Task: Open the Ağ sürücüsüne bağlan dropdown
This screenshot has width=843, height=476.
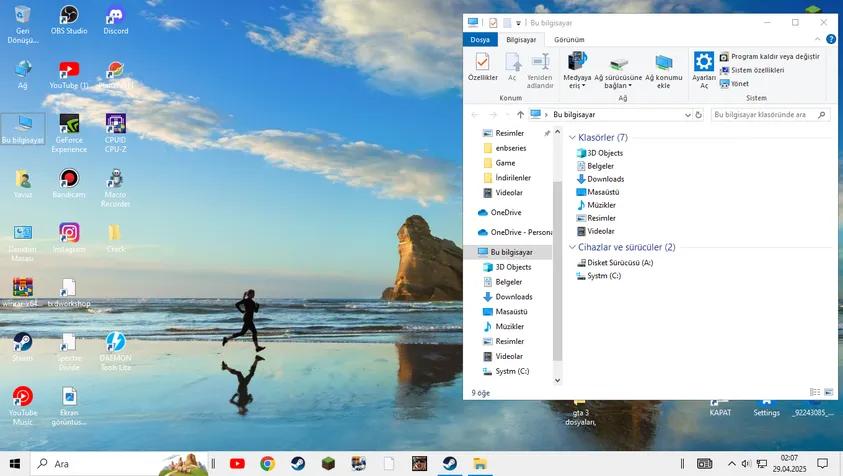Action: [x=618, y=71]
